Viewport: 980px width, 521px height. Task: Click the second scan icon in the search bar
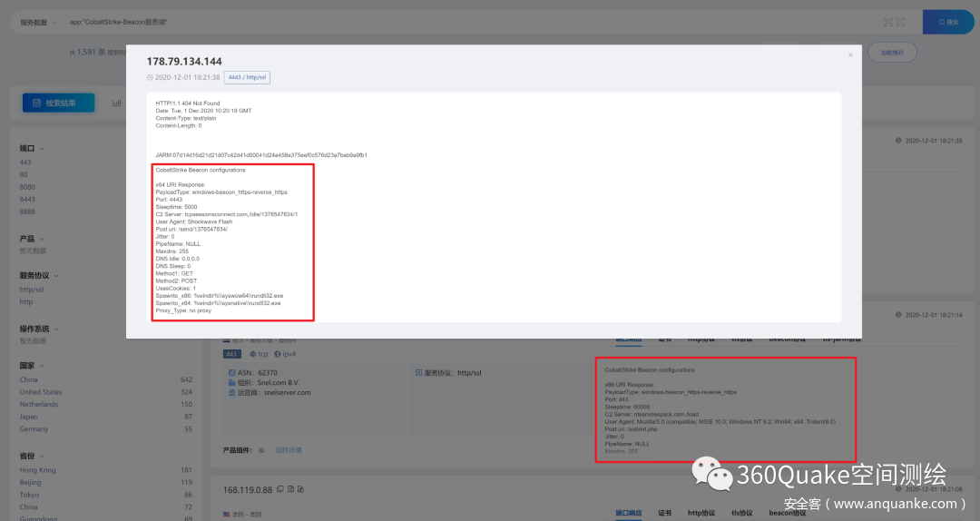point(901,22)
